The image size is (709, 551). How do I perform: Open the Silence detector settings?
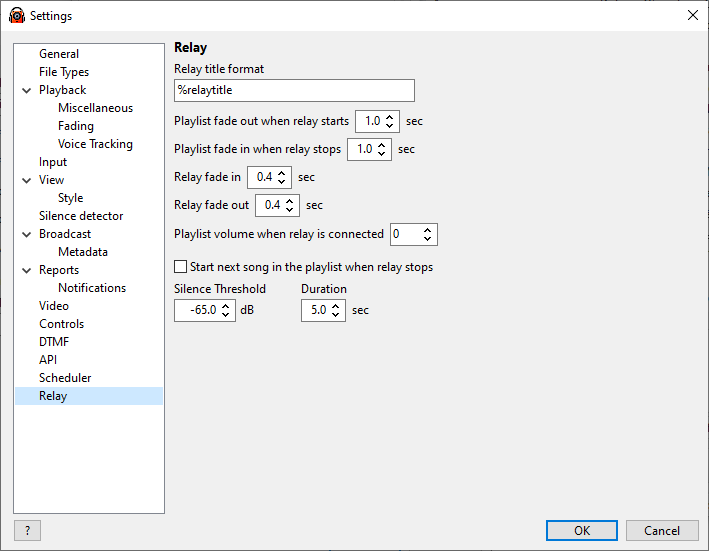point(81,216)
